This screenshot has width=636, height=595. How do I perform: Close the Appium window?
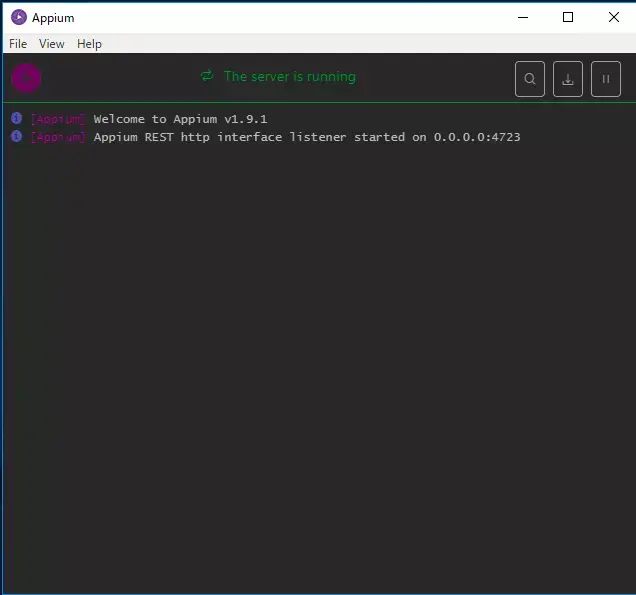pos(614,17)
